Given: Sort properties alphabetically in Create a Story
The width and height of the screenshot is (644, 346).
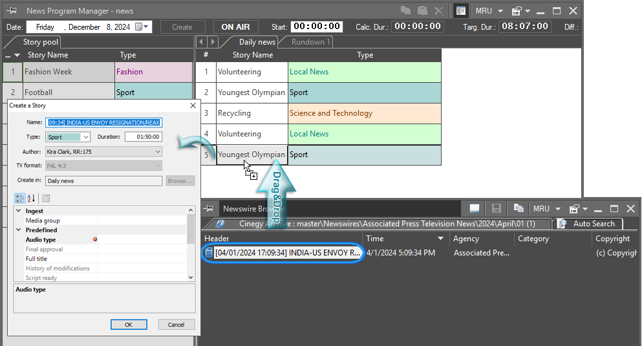Looking at the screenshot, I should pyautogui.click(x=32, y=199).
